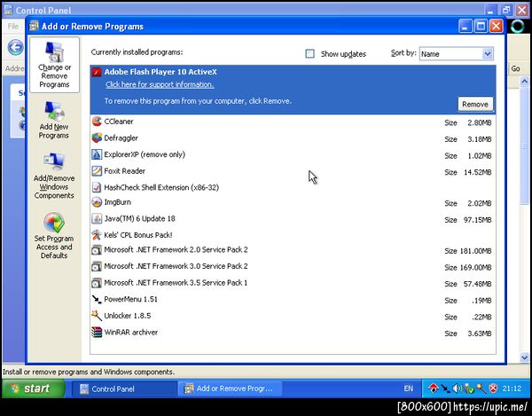Click the Unlocker wand tray icon
This screenshot has width=532, height=416.
[481, 389]
